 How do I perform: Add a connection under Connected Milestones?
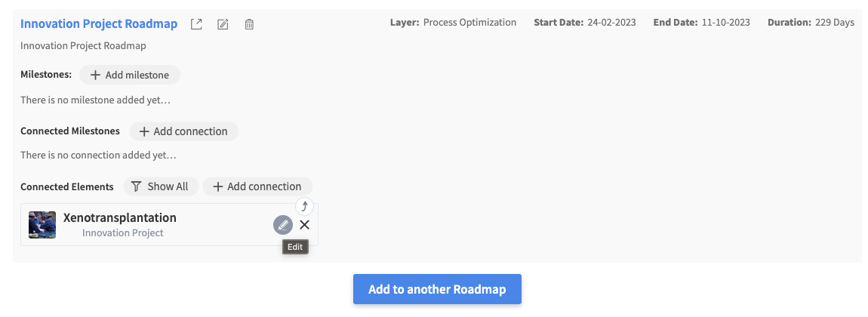183,131
